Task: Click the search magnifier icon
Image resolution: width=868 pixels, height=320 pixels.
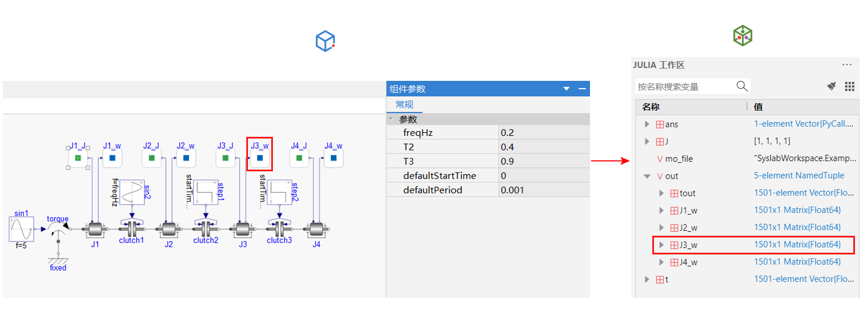Action: [742, 86]
